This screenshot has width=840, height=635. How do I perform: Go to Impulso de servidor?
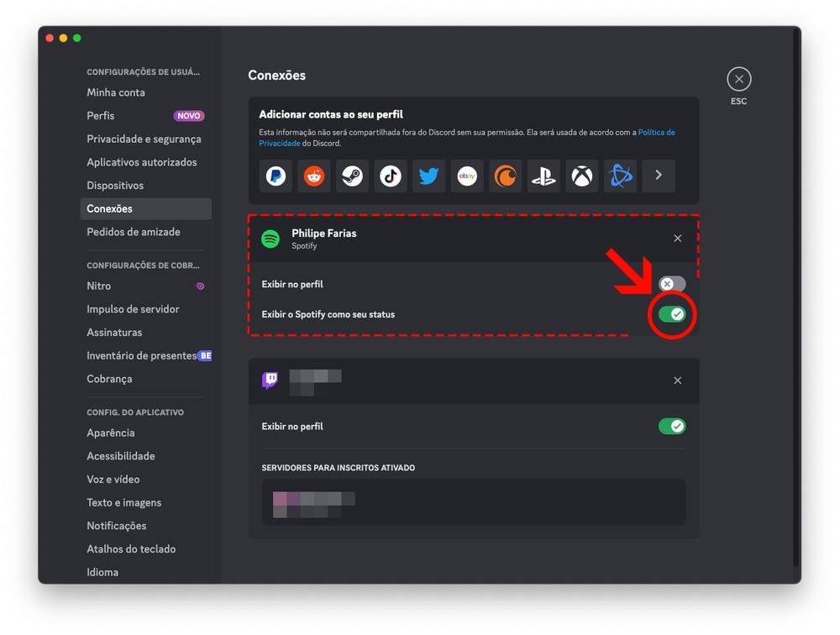[145, 309]
